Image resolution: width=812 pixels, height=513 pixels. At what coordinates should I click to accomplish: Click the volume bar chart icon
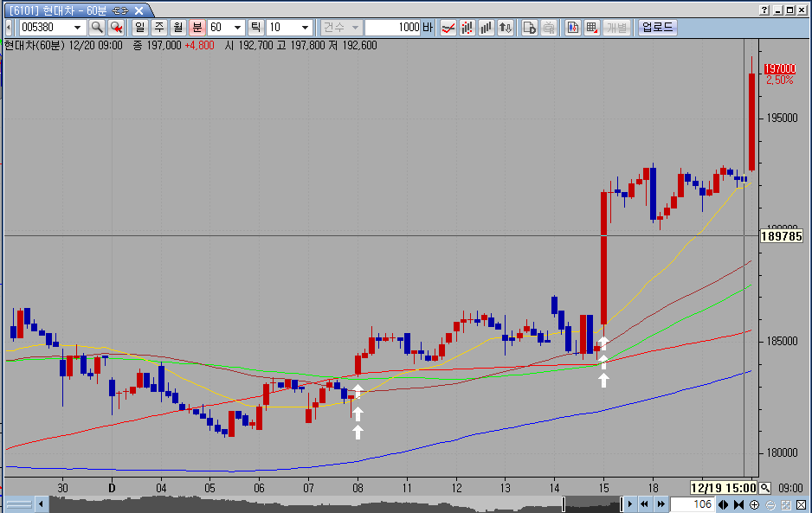point(487,27)
